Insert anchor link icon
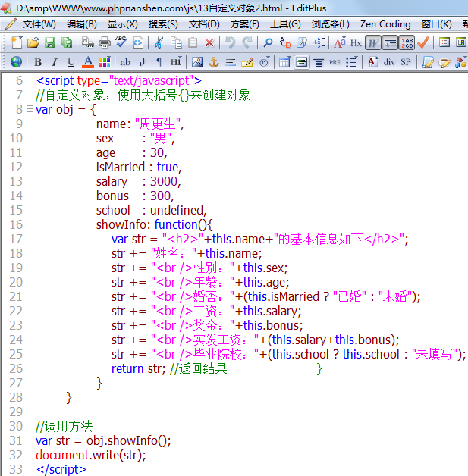This screenshot has height=476, width=468. 214,62
